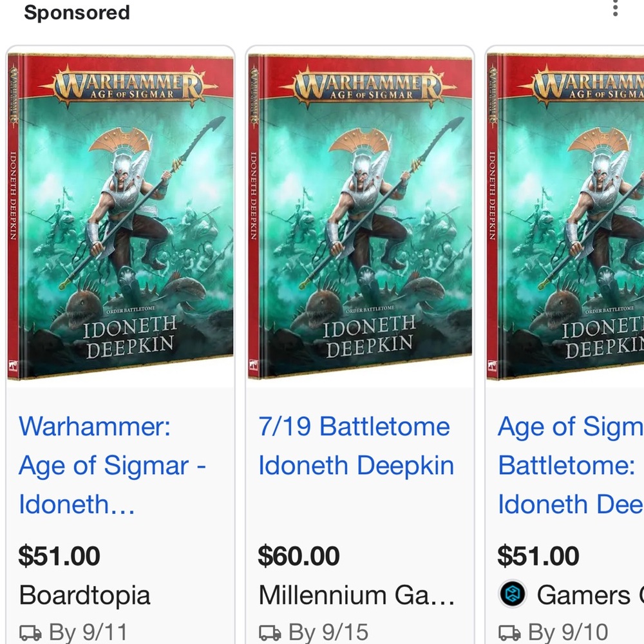The image size is (644, 644).
Task: Click delivery truck icon under Millennium Games
Action: [x=269, y=632]
